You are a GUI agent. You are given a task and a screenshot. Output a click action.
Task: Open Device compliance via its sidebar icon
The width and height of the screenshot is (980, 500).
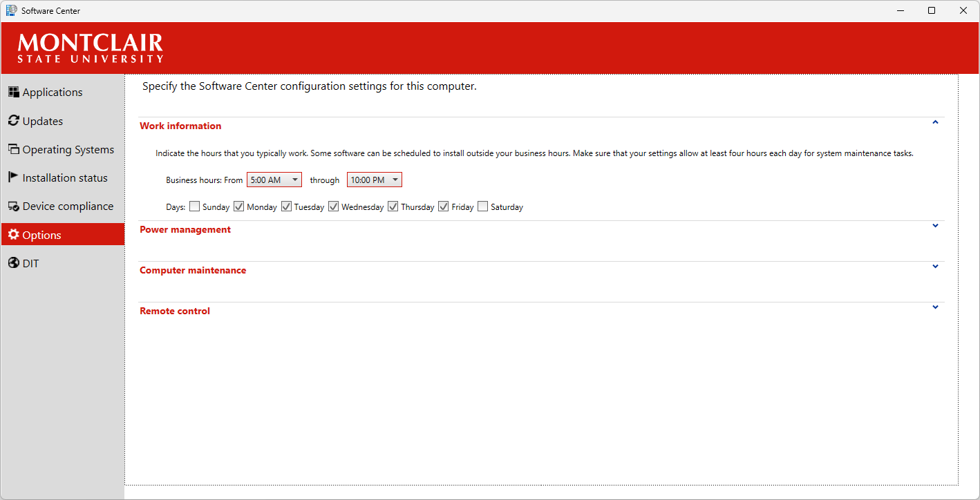tap(13, 205)
